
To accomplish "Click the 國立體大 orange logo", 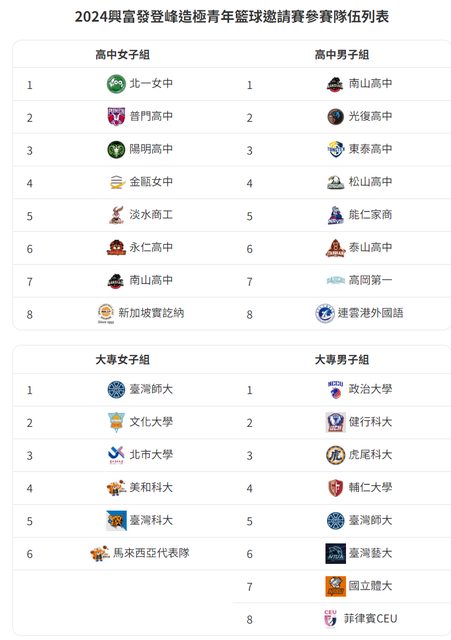I will 335,587.
